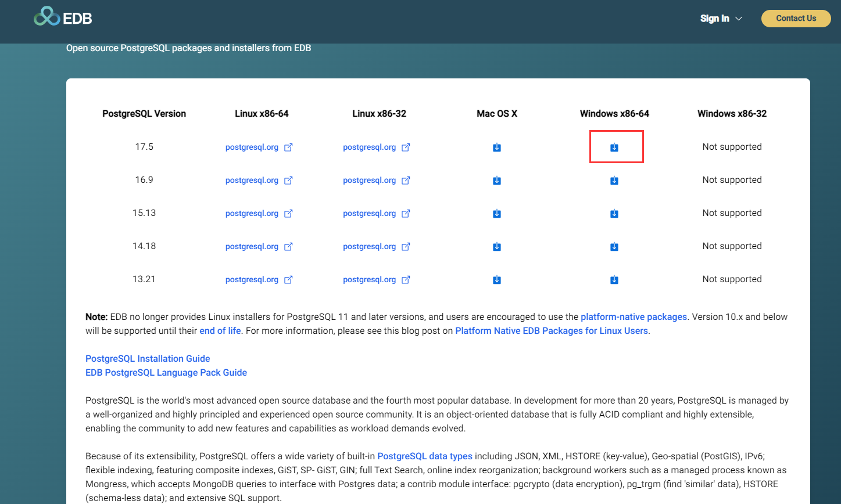Screen dimensions: 841x504
Task: Download PostgreSQL 17.5 for Mac OS X
Action: [x=497, y=147]
